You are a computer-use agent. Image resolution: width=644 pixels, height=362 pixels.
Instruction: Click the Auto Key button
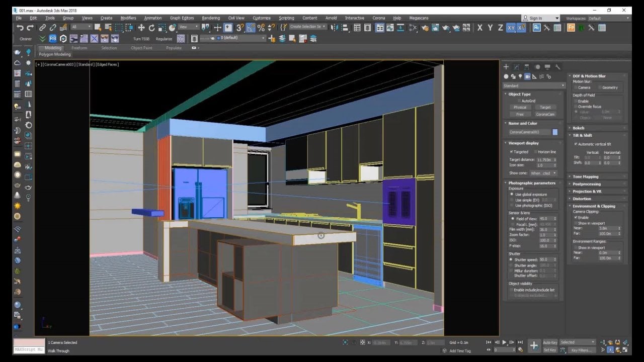(x=550, y=342)
